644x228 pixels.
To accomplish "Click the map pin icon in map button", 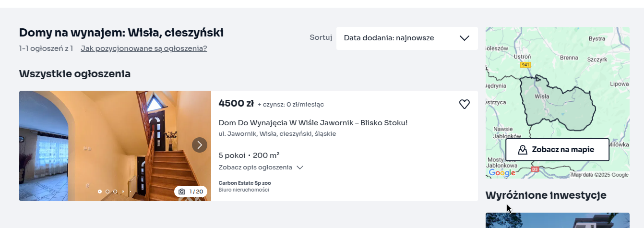I will coord(523,150).
